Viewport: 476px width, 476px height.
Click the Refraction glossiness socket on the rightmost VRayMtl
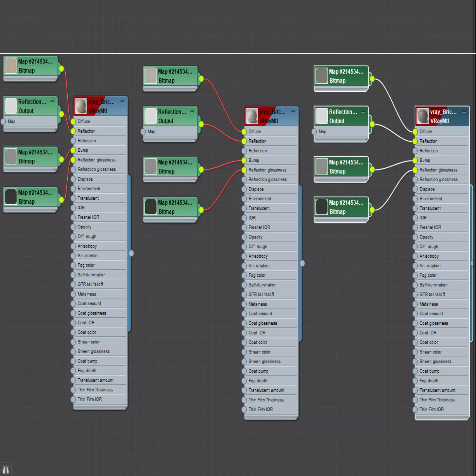415,179
